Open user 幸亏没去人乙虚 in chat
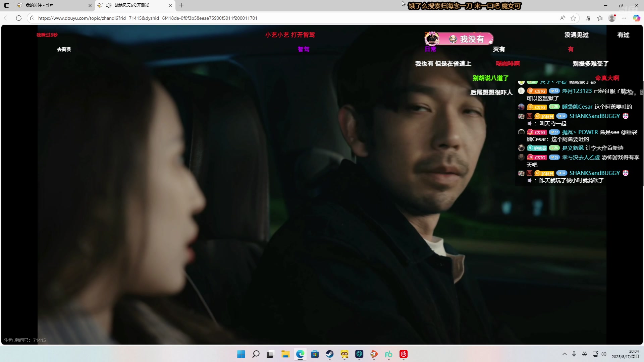This screenshot has width=644, height=362. (581, 157)
